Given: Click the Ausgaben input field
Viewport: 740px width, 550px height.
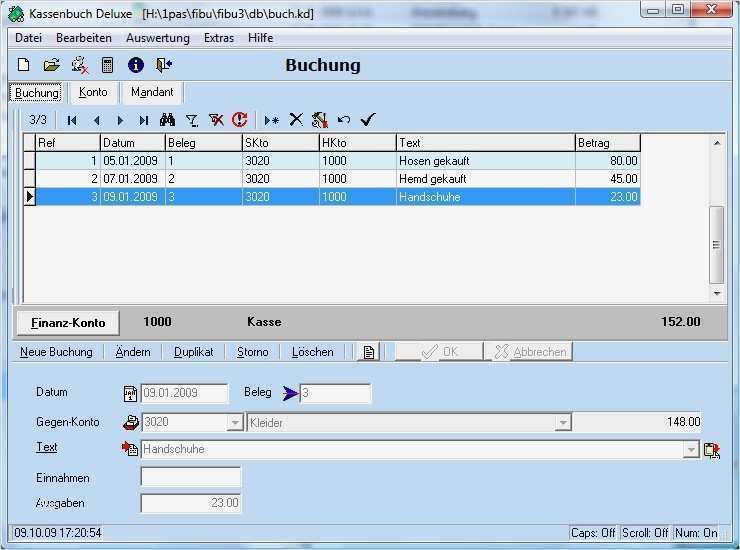Looking at the screenshot, I should pos(191,503).
